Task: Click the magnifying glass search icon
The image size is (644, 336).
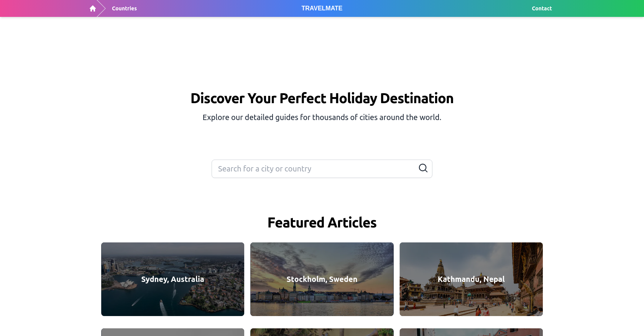Action: pyautogui.click(x=423, y=168)
